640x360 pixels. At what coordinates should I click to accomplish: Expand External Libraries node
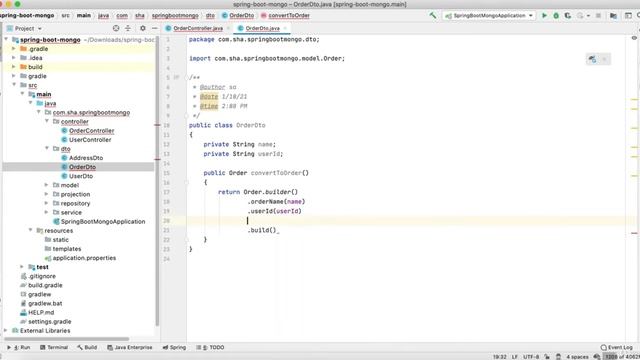[6, 331]
